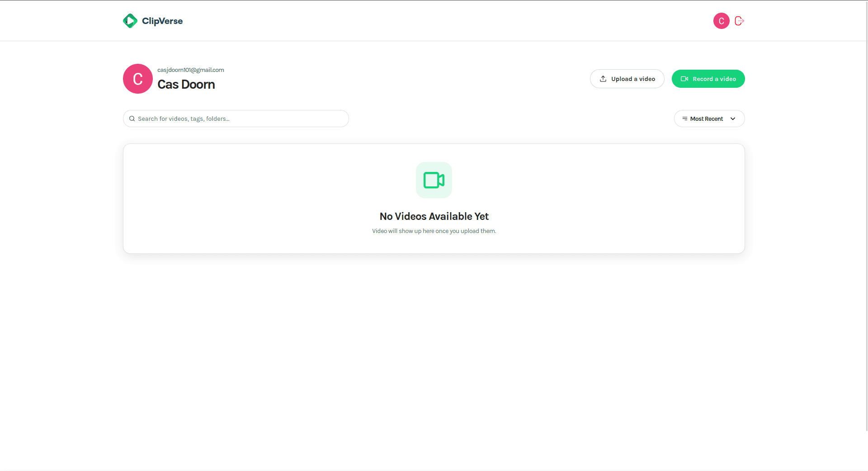Image resolution: width=868 pixels, height=471 pixels.
Task: Start recording with Record a video button
Action: click(708, 79)
